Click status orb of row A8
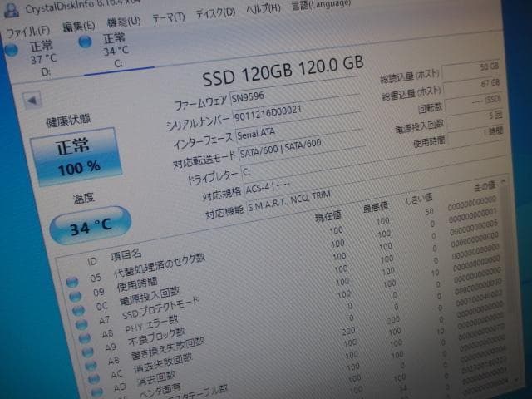The image size is (532, 399). [85, 338]
